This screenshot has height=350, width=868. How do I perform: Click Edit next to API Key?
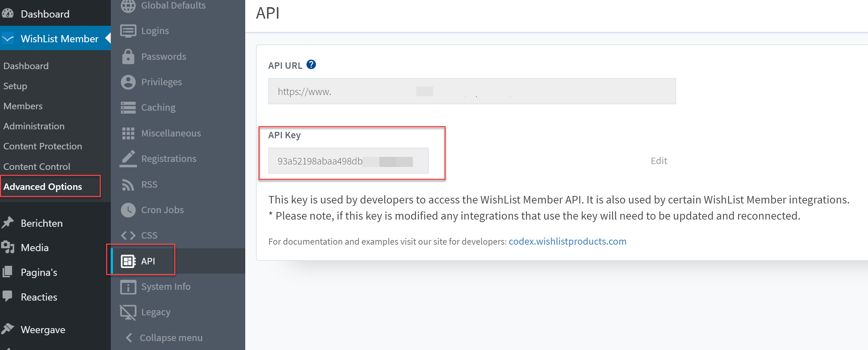[x=659, y=160]
